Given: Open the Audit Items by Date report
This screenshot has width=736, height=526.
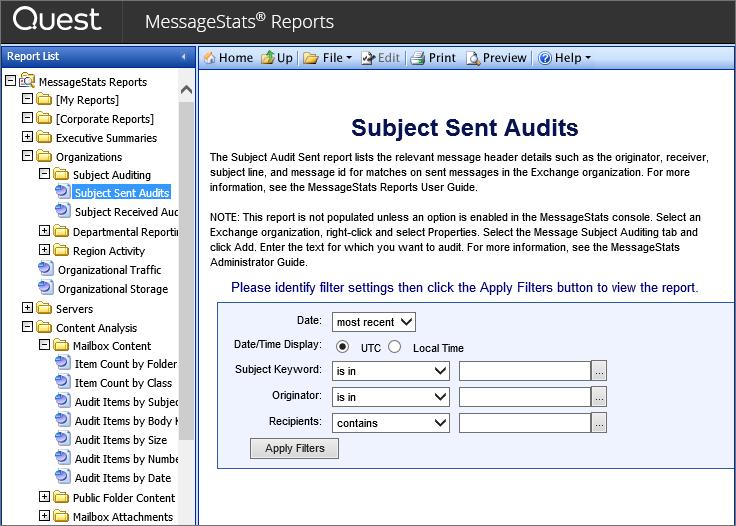Looking at the screenshot, I should (x=123, y=478).
